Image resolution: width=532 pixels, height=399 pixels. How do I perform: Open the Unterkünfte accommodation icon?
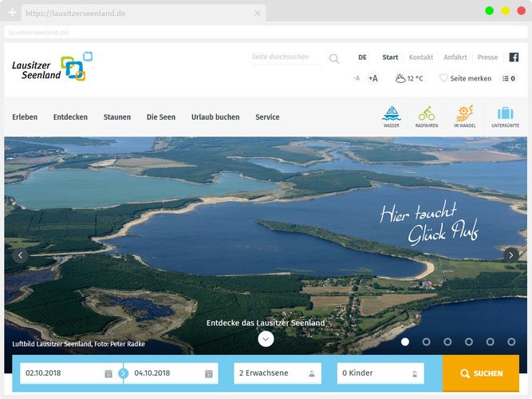[505, 116]
